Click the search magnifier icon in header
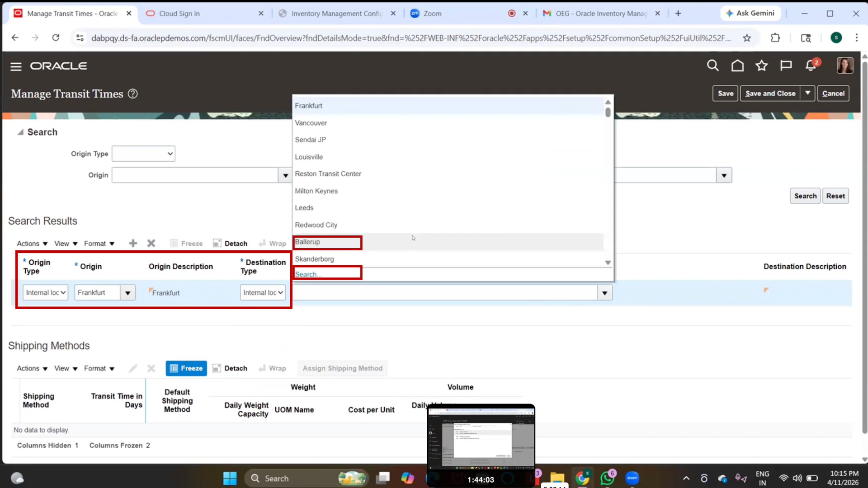 [712, 66]
